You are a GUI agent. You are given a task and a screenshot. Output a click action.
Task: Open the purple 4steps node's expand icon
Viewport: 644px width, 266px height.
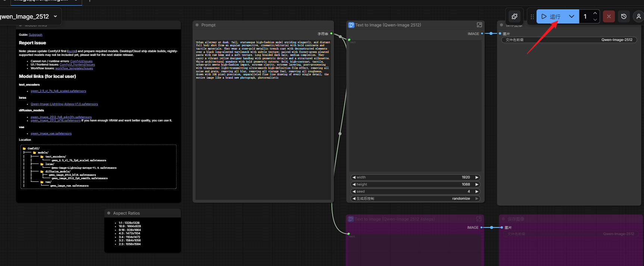tap(479, 219)
